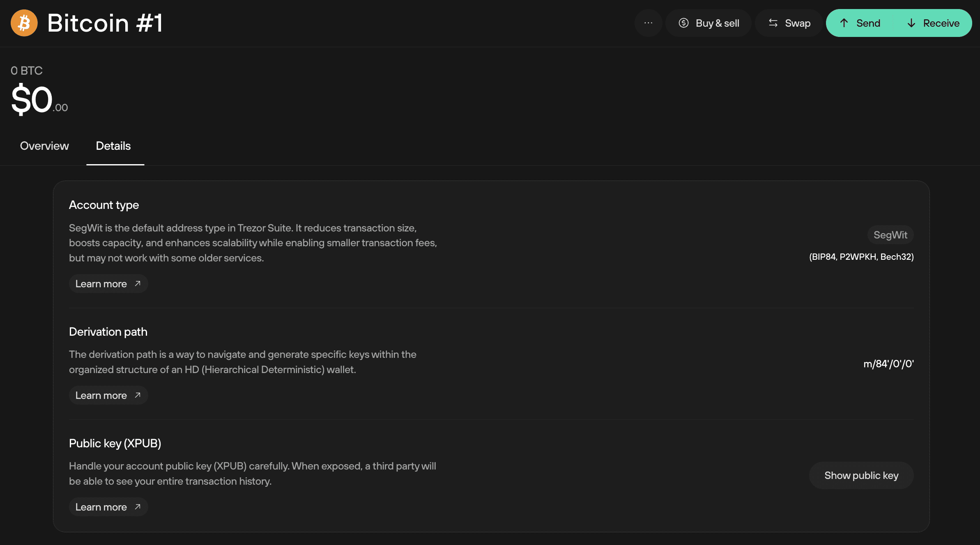Open the Swap page
Image resolution: width=980 pixels, height=545 pixels.
click(789, 23)
